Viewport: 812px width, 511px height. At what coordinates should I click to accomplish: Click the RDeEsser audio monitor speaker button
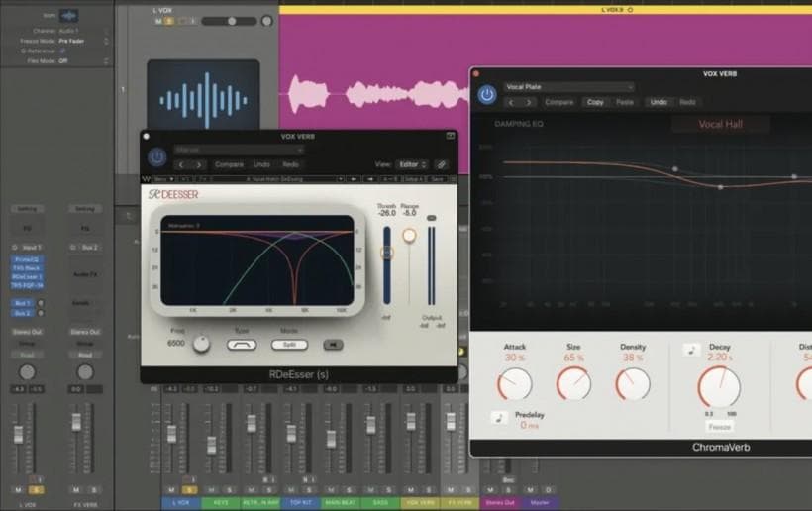(333, 345)
